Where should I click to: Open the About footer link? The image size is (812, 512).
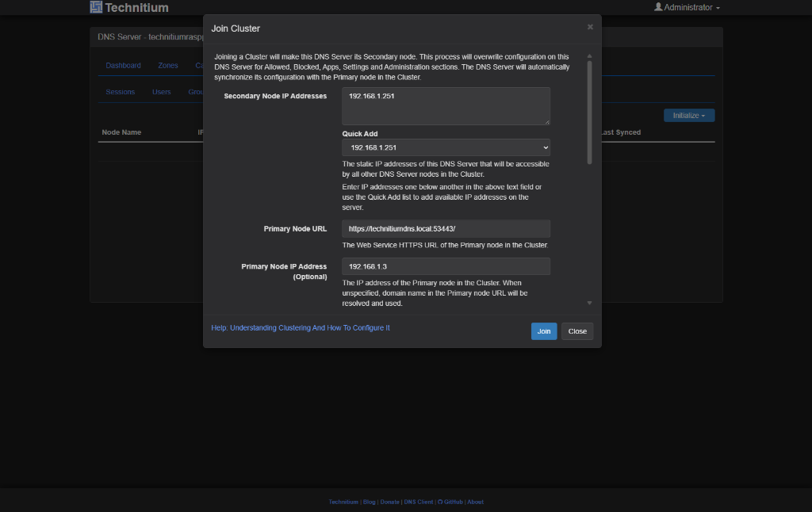coord(476,502)
